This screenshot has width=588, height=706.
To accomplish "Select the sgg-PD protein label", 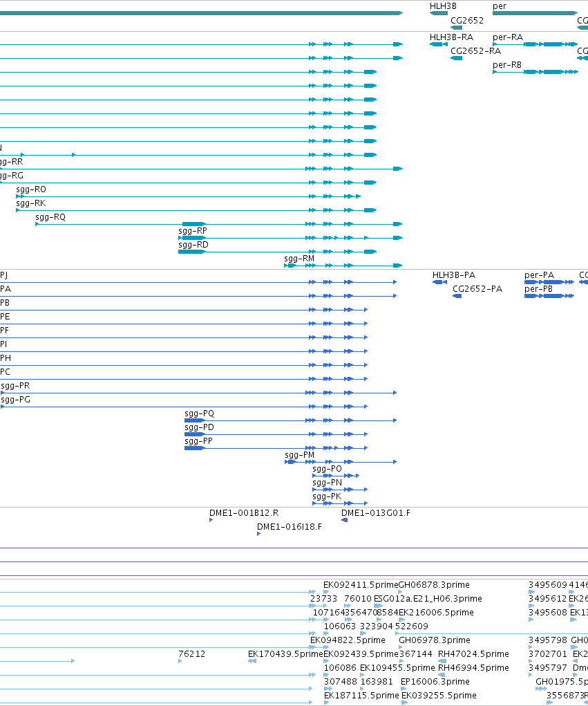I will click(199, 427).
